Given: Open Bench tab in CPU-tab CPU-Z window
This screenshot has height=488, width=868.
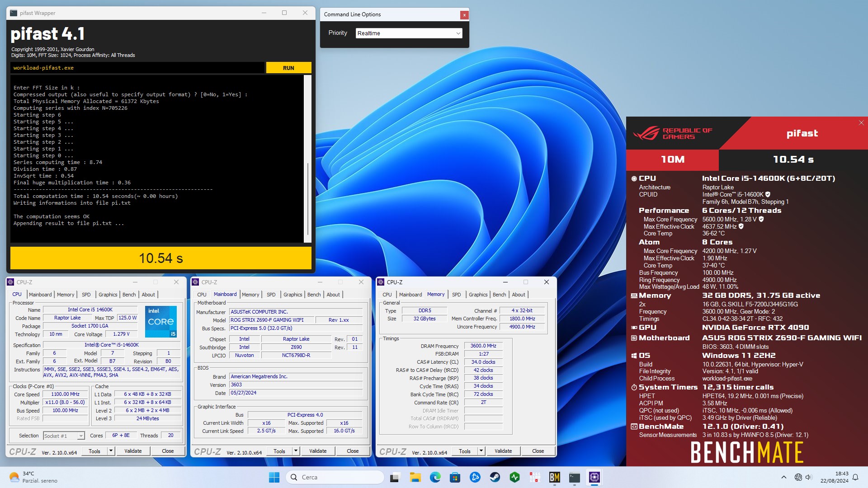Looking at the screenshot, I should (129, 295).
